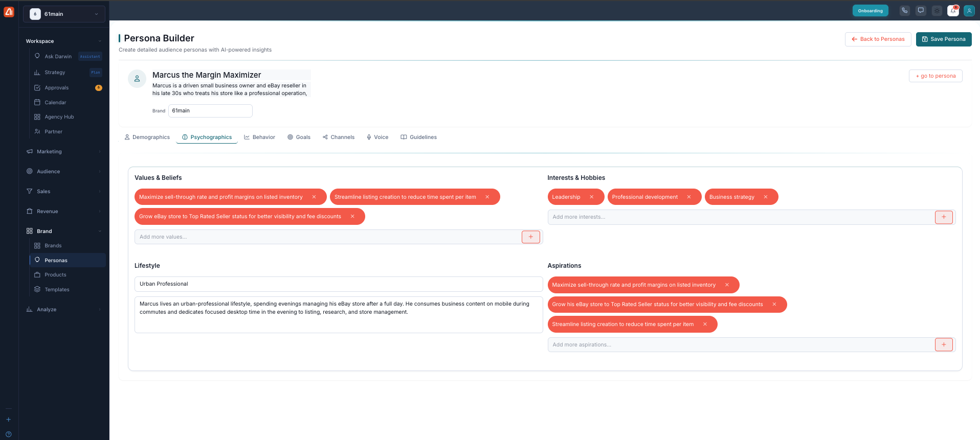Click the Urban Professional lifestyle field
Image resolution: width=980 pixels, height=440 pixels.
pyautogui.click(x=339, y=284)
